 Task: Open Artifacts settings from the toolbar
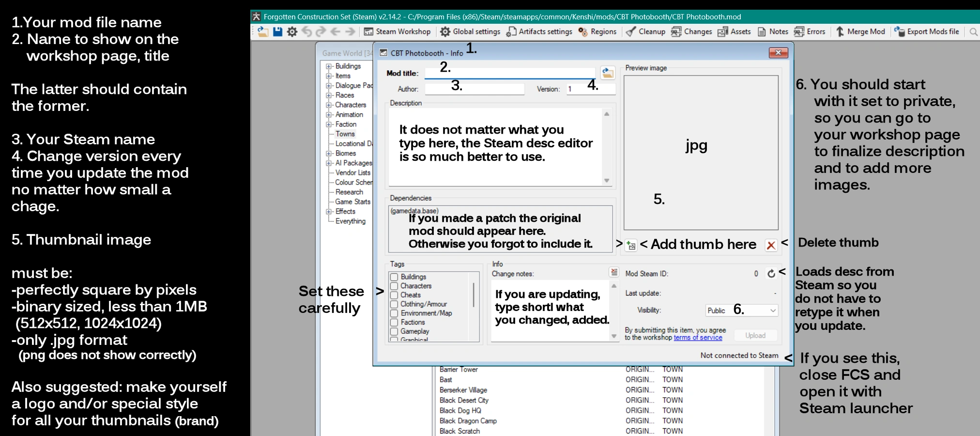click(x=539, y=31)
